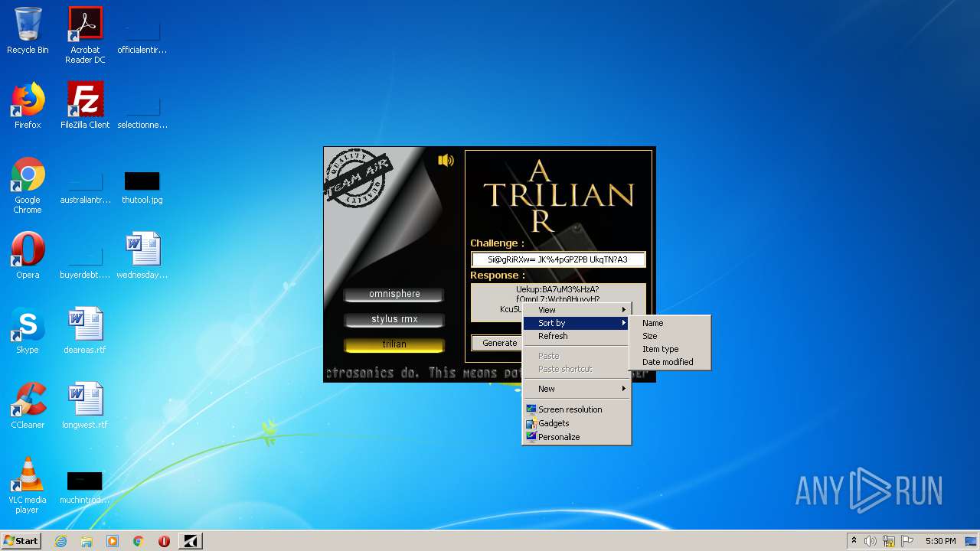
Task: Open the australiantr desktop file
Action: pyautogui.click(x=85, y=187)
